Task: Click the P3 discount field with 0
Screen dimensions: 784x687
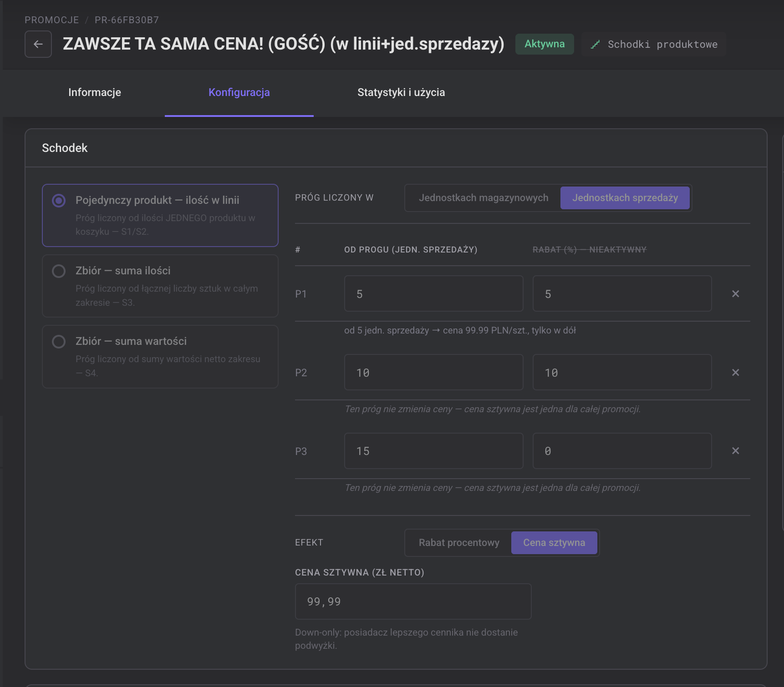Action: (x=622, y=451)
